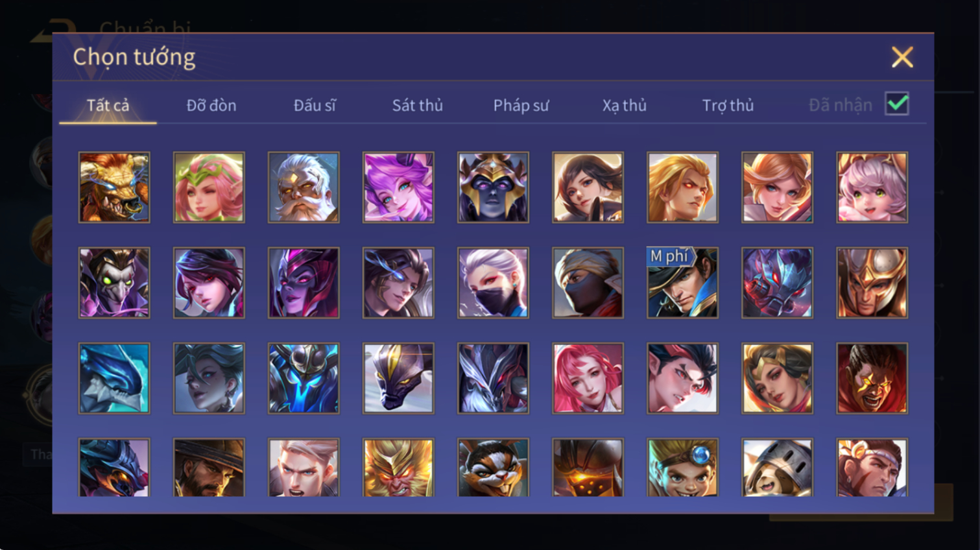
Task: Open the Đấu sĩ tab
Action: (315, 105)
